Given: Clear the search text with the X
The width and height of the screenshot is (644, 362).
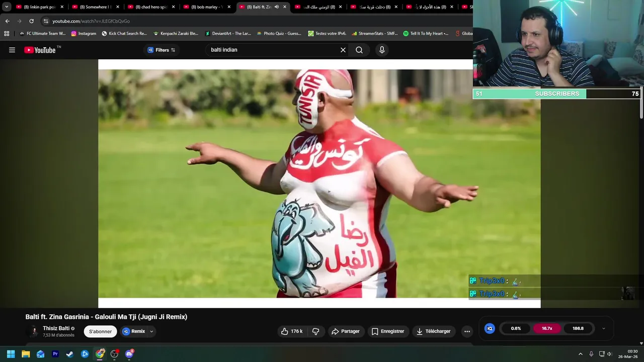Looking at the screenshot, I should tap(343, 50).
